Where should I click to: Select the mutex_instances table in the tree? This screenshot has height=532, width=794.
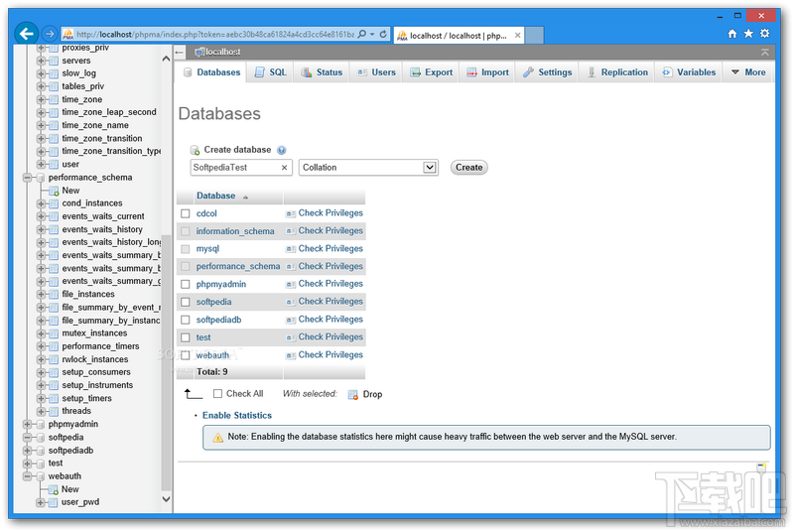click(94, 333)
